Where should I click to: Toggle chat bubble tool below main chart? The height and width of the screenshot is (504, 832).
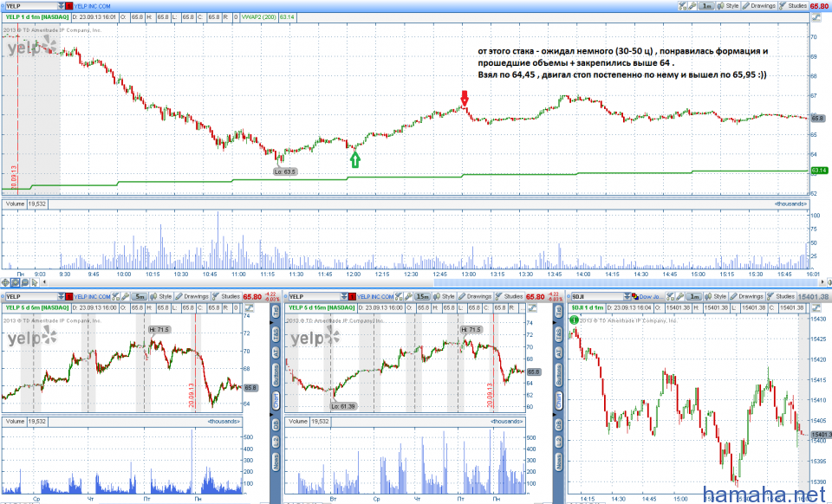[25, 282]
